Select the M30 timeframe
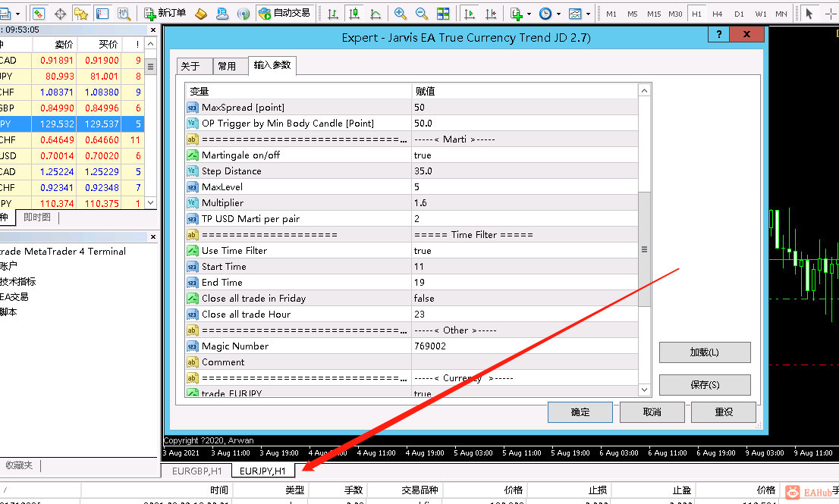Screen dimensions: 839x504 [675, 14]
